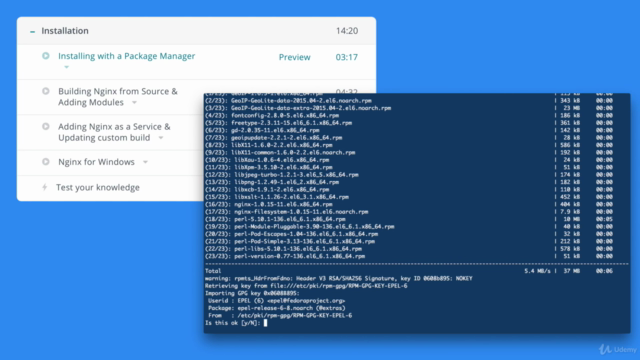Click terminal prompt 'Is this ok [y/N]:'
640x360 pixels.
click(233, 323)
